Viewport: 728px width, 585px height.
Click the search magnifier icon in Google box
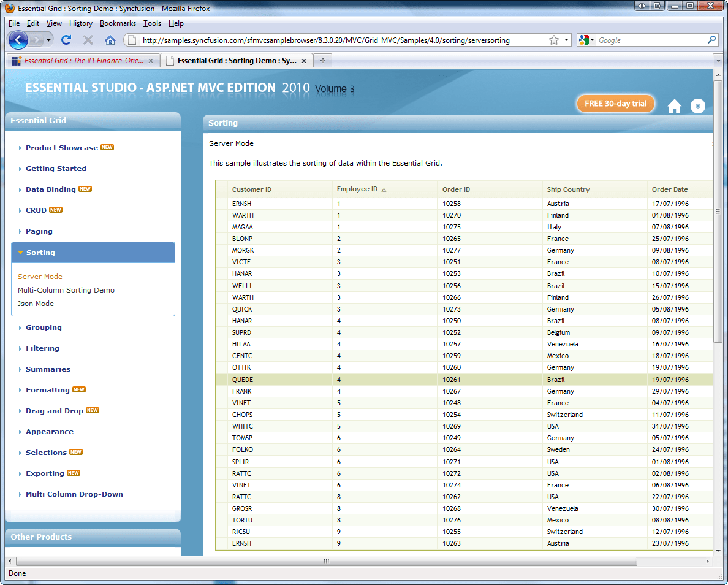pos(711,40)
